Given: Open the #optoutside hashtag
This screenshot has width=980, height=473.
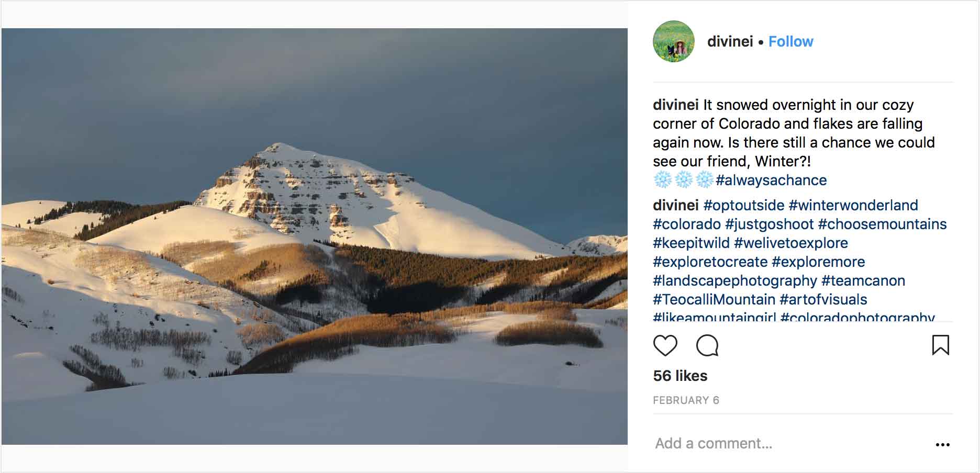Looking at the screenshot, I should [743, 206].
